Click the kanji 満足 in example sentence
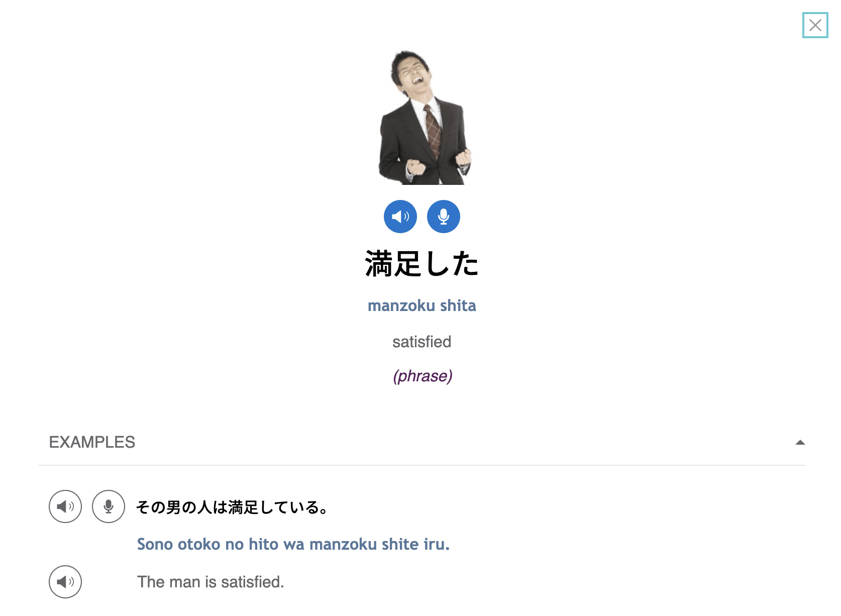 244,507
